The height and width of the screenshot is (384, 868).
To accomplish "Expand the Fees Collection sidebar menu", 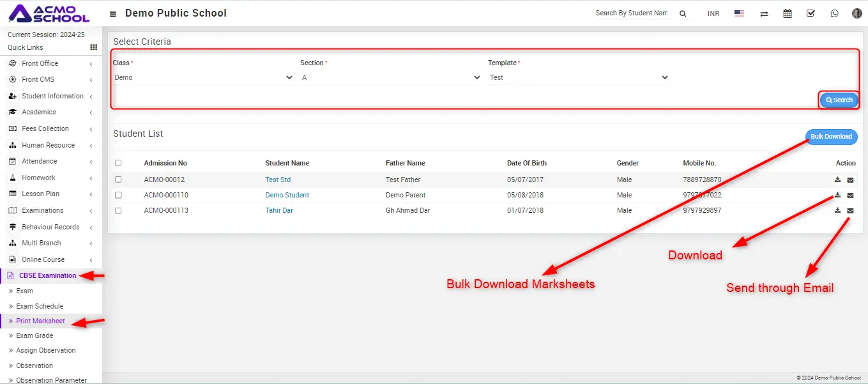I will (x=45, y=128).
